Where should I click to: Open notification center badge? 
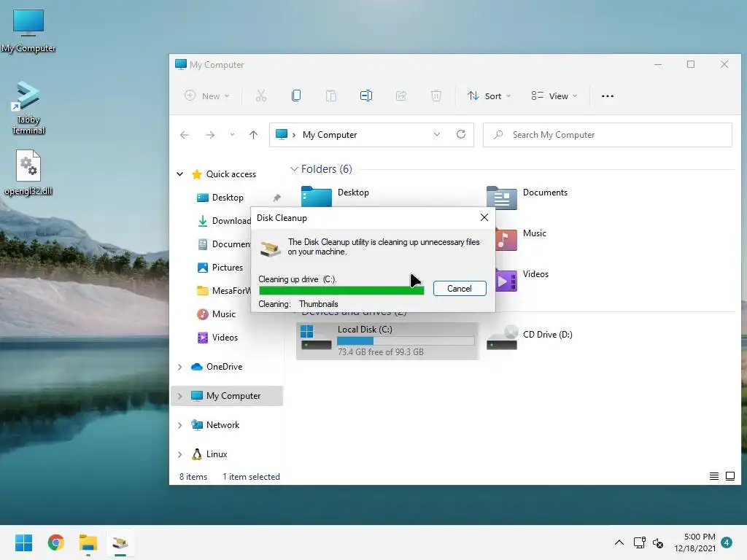point(727,542)
